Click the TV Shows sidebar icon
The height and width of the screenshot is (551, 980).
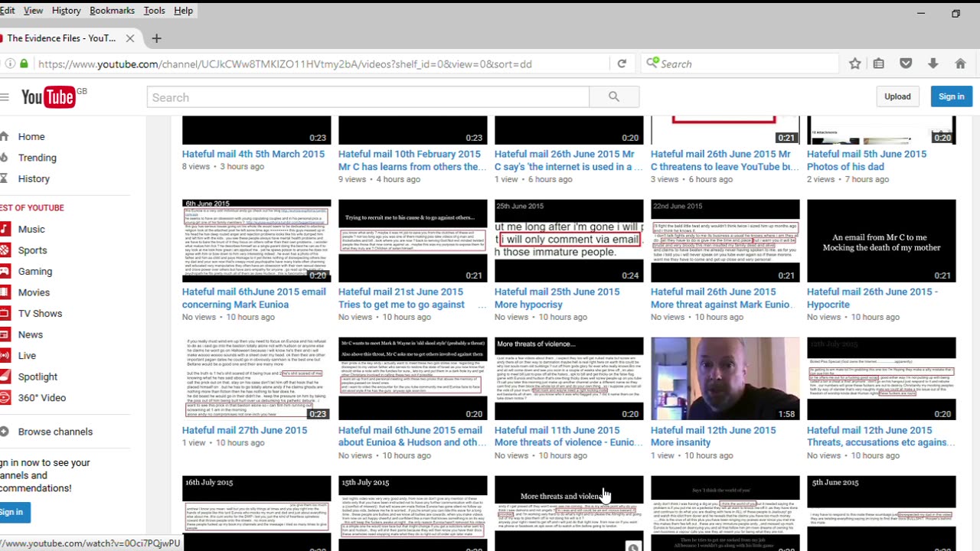pyautogui.click(x=5, y=313)
